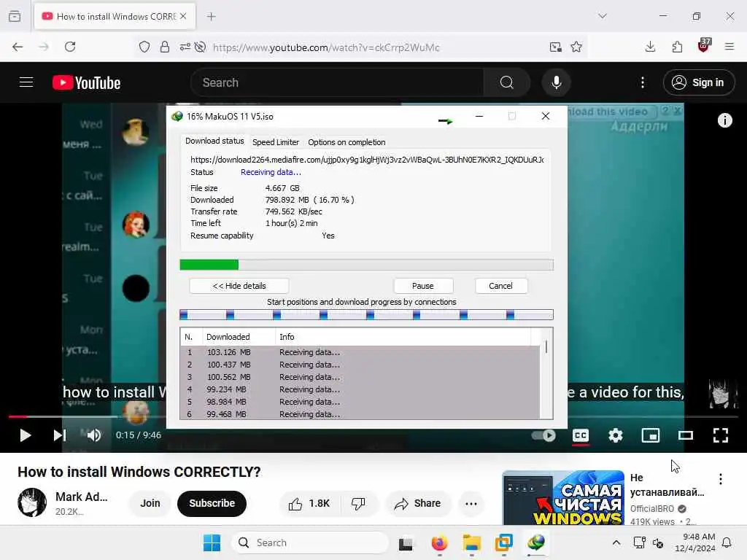The height and width of the screenshot is (560, 747).
Task: Select connection row 5 with 98.984 MB
Action: [360, 402]
